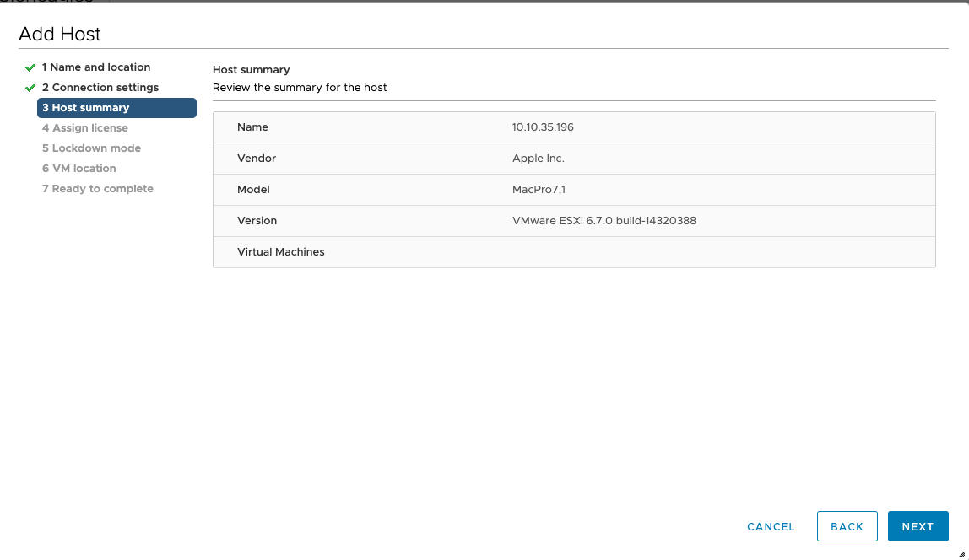Cancel the Add Host wizard
The image size is (969, 560).
(771, 526)
